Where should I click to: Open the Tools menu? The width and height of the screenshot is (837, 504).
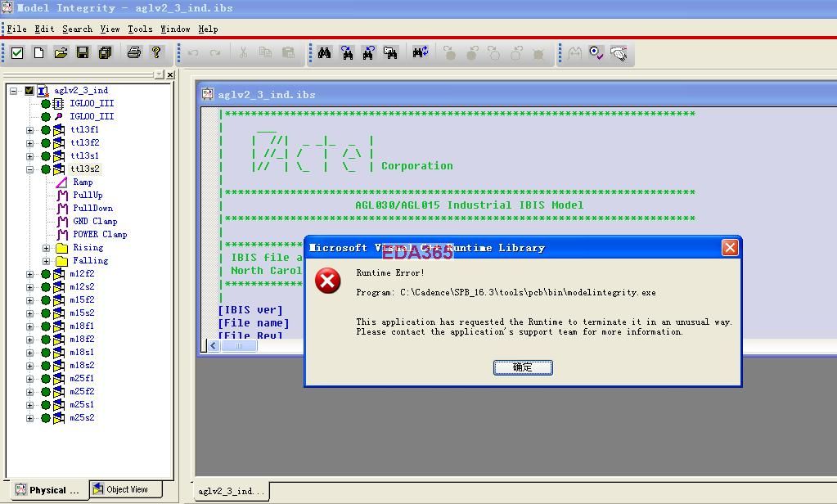point(140,29)
